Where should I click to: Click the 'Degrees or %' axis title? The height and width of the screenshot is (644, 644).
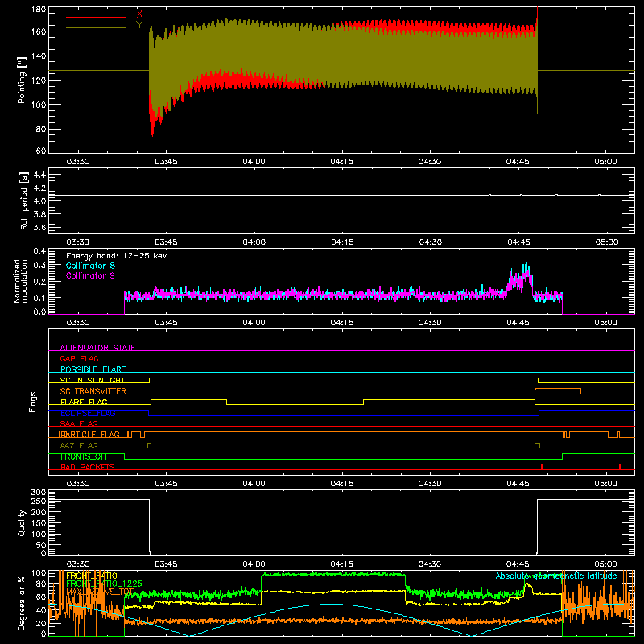click(21, 604)
